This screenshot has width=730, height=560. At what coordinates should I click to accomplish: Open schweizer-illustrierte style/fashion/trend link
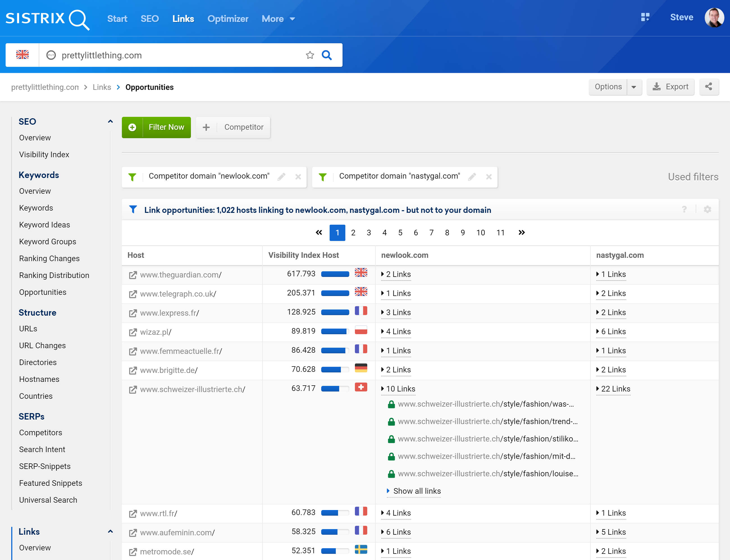click(487, 422)
